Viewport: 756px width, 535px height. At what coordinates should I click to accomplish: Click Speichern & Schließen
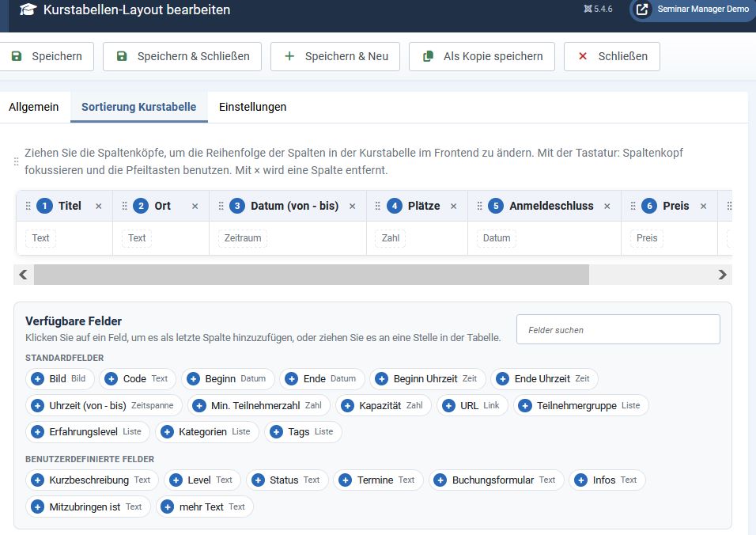(x=182, y=56)
